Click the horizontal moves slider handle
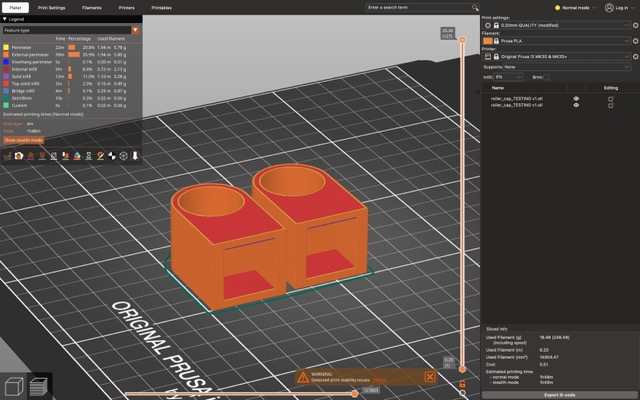640x400 pixels. coord(355,393)
